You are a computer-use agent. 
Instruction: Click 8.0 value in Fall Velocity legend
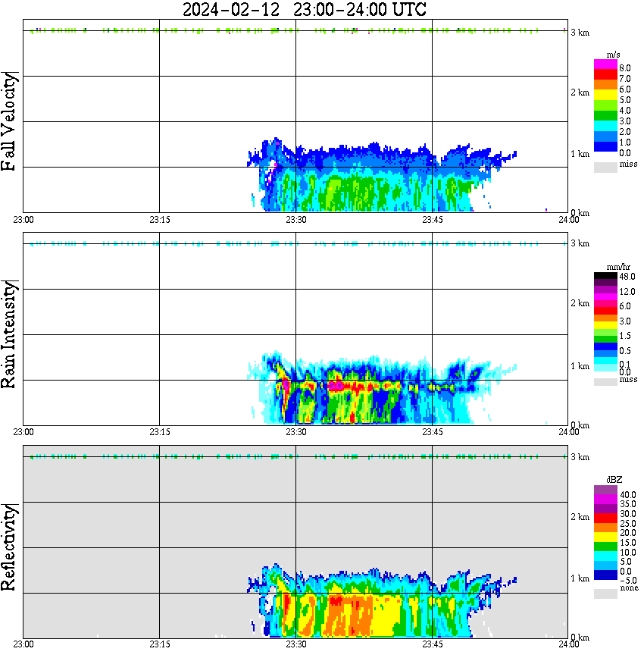[x=625, y=68]
